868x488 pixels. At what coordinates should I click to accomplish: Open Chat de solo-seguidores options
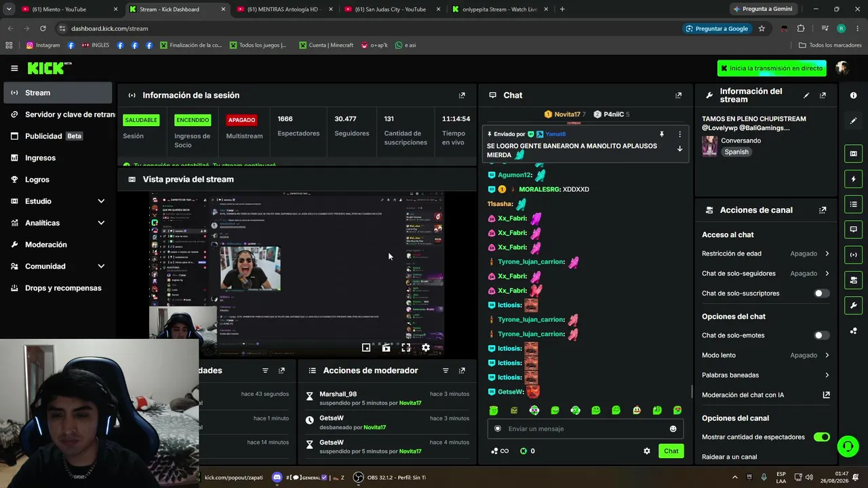(766, 274)
